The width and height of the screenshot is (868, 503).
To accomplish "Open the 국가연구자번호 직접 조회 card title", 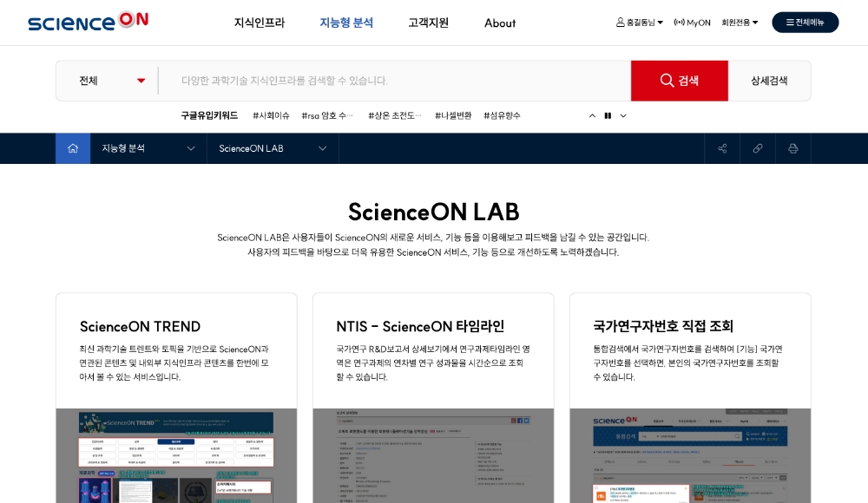I will coord(662,326).
